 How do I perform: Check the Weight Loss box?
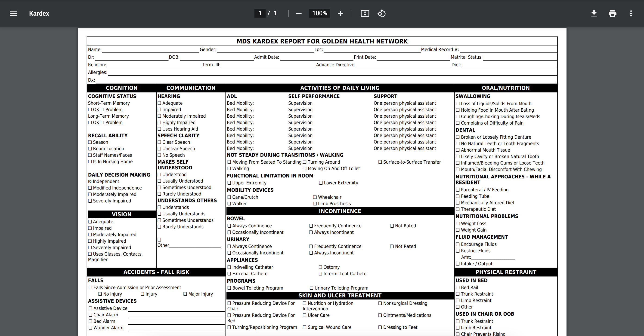coord(458,224)
